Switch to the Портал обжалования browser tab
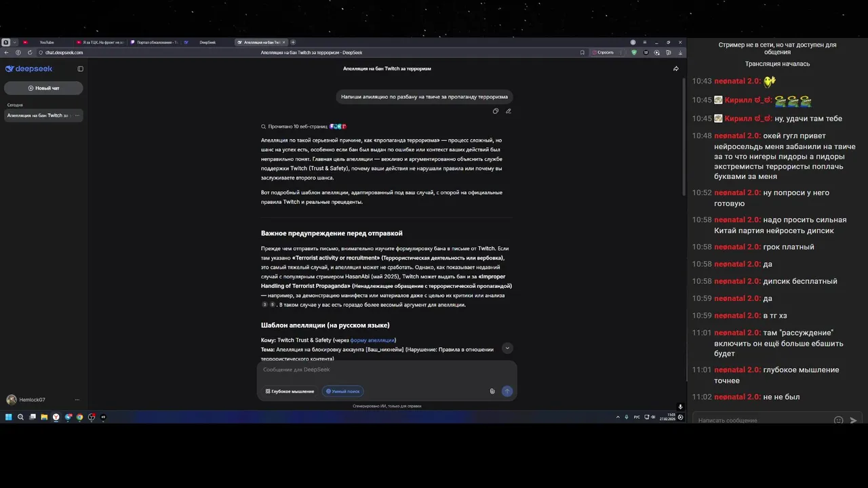Image resolution: width=868 pixels, height=488 pixels. 154,42
